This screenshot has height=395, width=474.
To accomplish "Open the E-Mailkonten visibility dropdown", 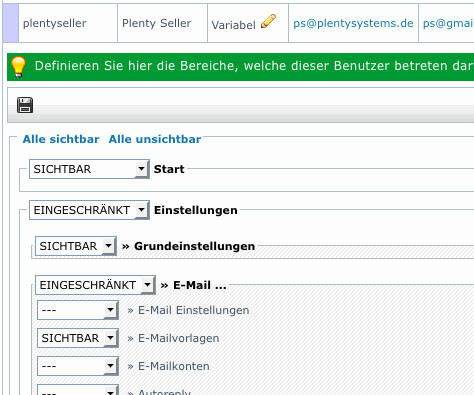I will tap(78, 366).
